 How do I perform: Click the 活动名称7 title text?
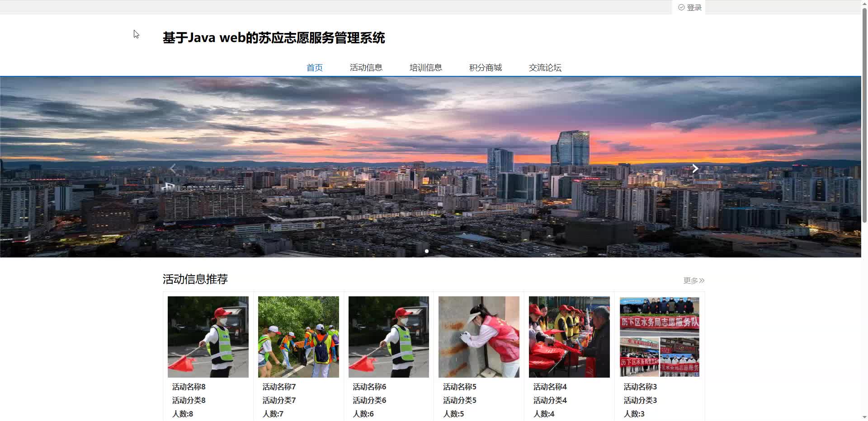(x=279, y=387)
